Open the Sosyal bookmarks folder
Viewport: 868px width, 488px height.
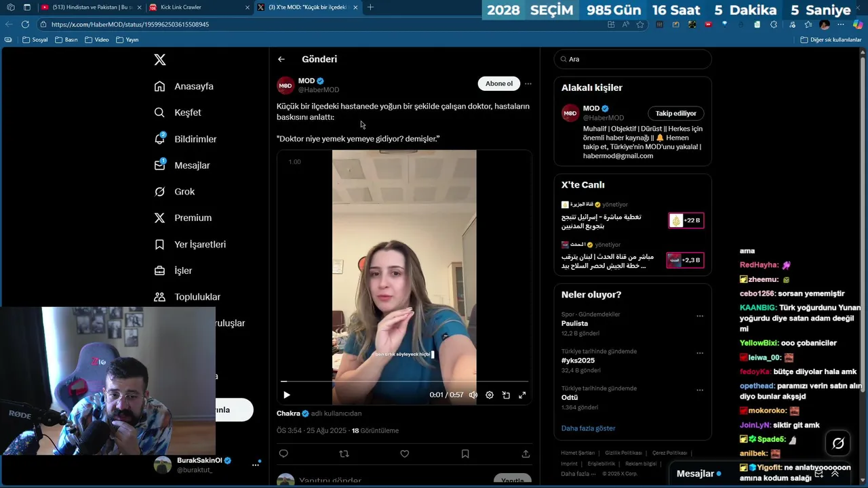pos(35,40)
